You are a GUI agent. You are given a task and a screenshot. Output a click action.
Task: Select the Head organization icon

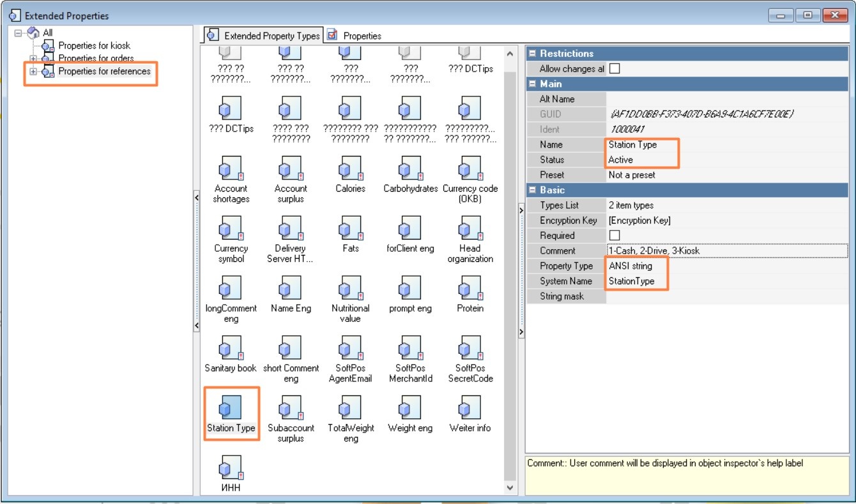(x=470, y=229)
